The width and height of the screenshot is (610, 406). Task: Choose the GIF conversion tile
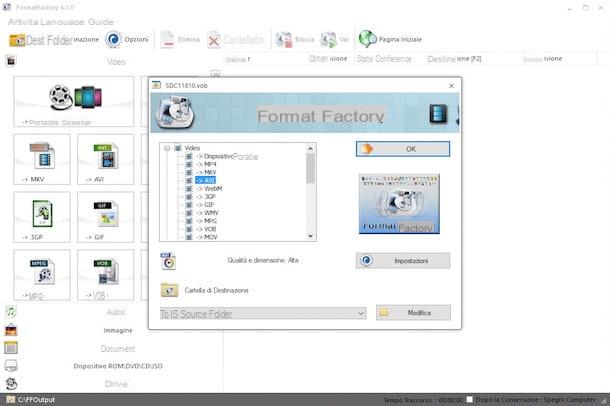point(105,217)
